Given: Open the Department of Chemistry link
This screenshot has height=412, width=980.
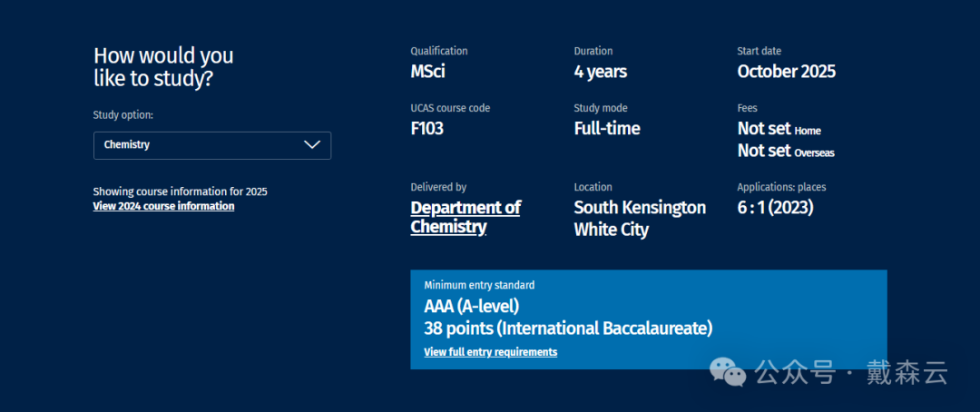Looking at the screenshot, I should point(465,217).
